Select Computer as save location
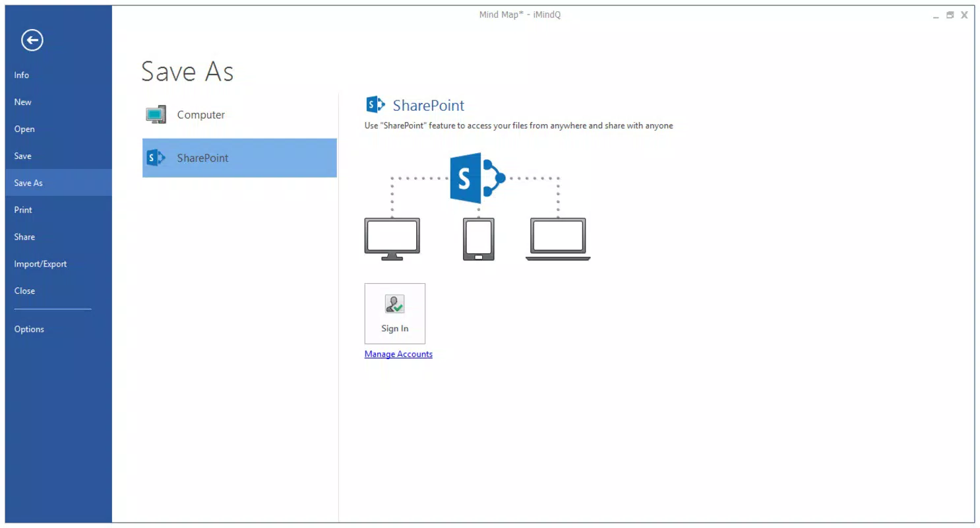The image size is (980, 528). pos(239,115)
